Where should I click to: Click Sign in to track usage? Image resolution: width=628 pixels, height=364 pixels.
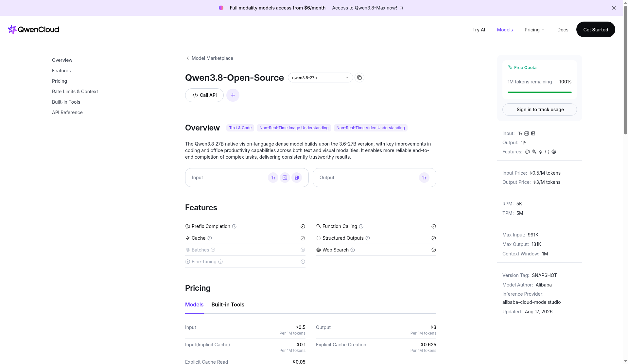(x=540, y=110)
